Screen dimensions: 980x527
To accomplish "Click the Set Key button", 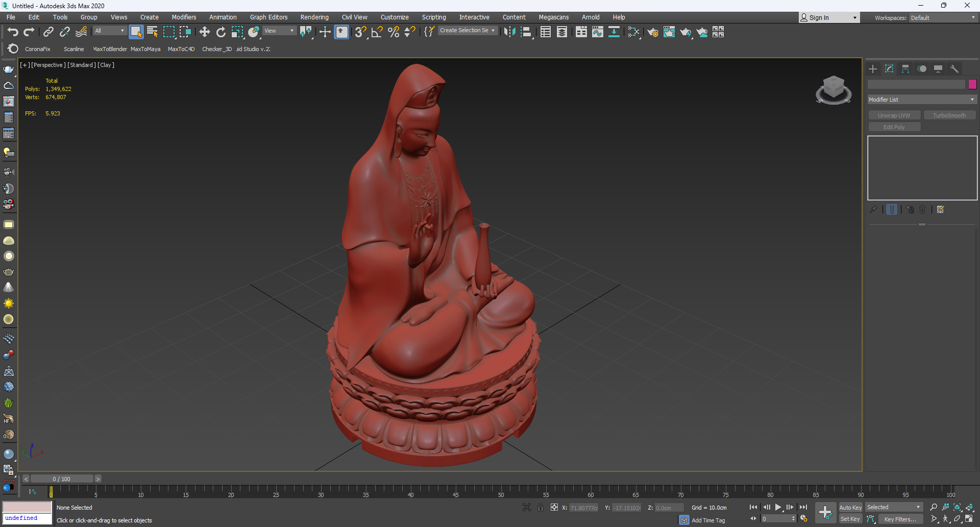I will (850, 519).
